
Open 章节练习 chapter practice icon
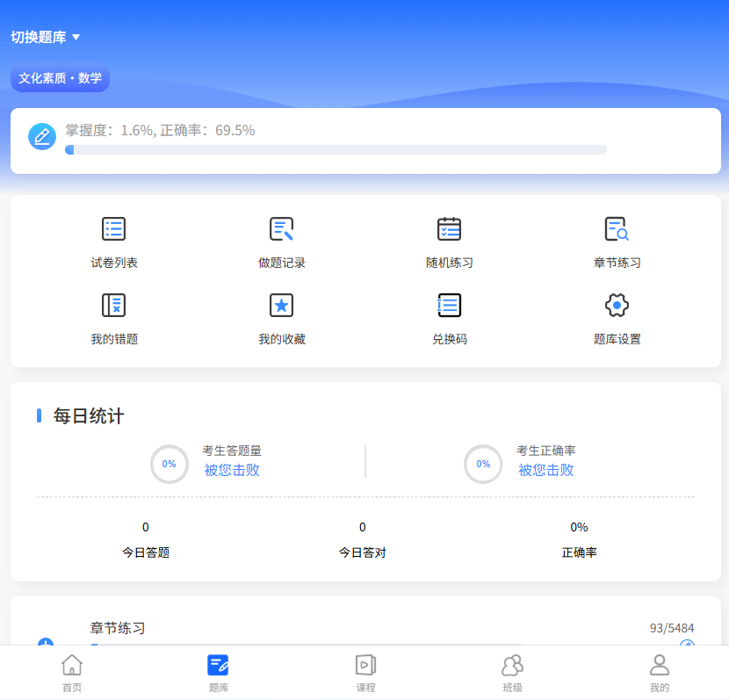617,229
